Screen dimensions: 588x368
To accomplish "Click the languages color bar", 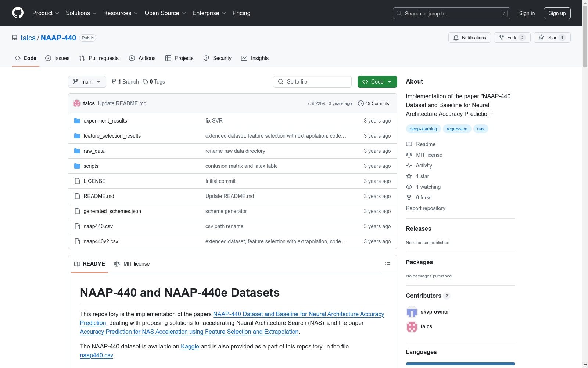I will (x=460, y=364).
